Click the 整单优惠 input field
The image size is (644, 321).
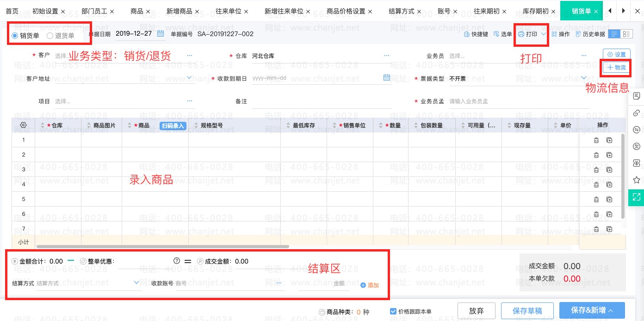coord(143,261)
